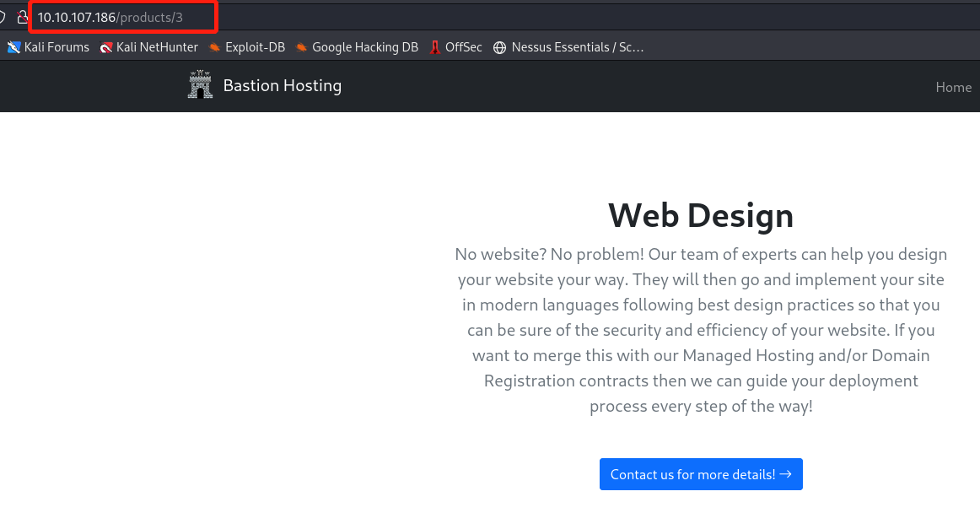Go to the Home navigation link
Viewport: 980px width, 513px height.
click(953, 87)
